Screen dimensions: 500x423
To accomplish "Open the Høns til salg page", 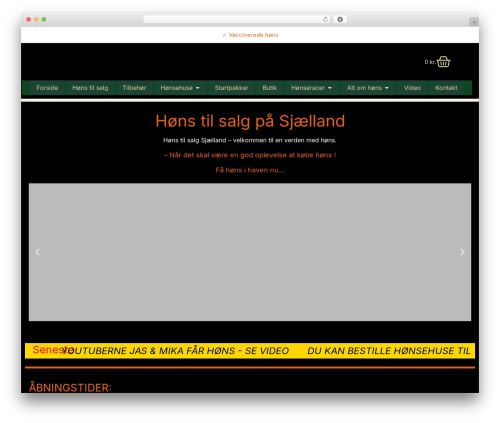I will click(90, 88).
